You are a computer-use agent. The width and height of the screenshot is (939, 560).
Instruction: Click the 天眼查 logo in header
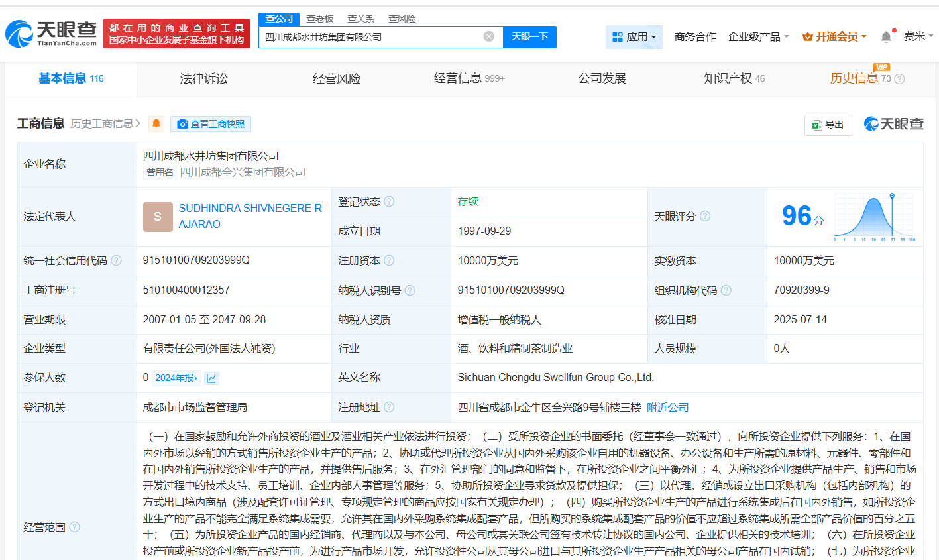coord(51,33)
